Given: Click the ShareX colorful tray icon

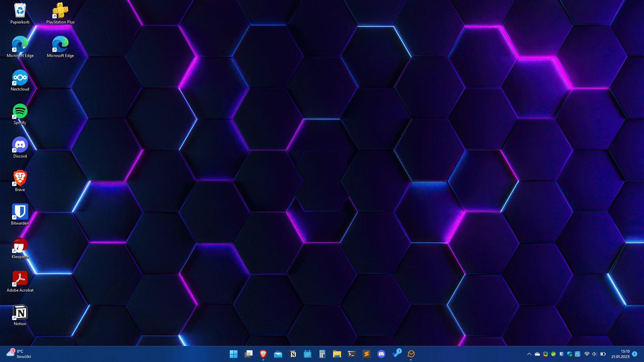Looking at the screenshot, I should (x=545, y=354).
